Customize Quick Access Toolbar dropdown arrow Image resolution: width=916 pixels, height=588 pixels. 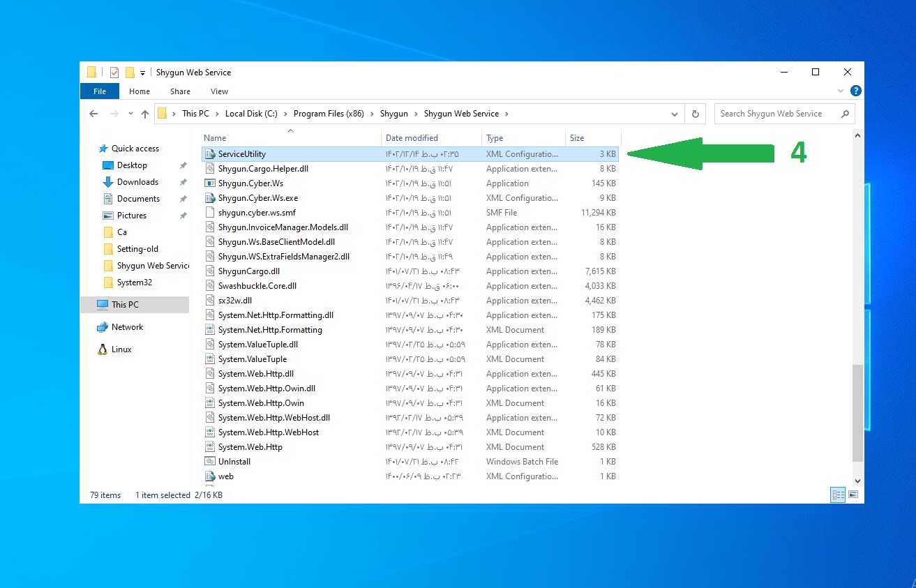point(143,73)
